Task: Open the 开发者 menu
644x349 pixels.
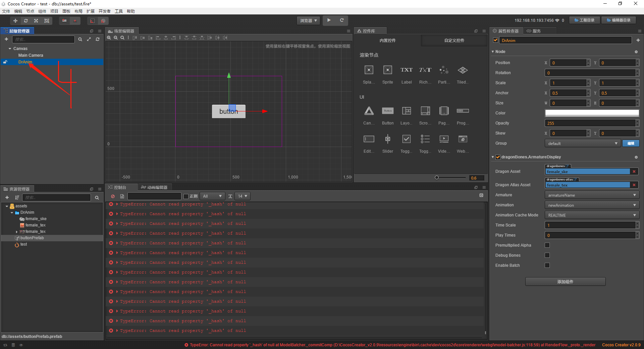Action: point(104,11)
